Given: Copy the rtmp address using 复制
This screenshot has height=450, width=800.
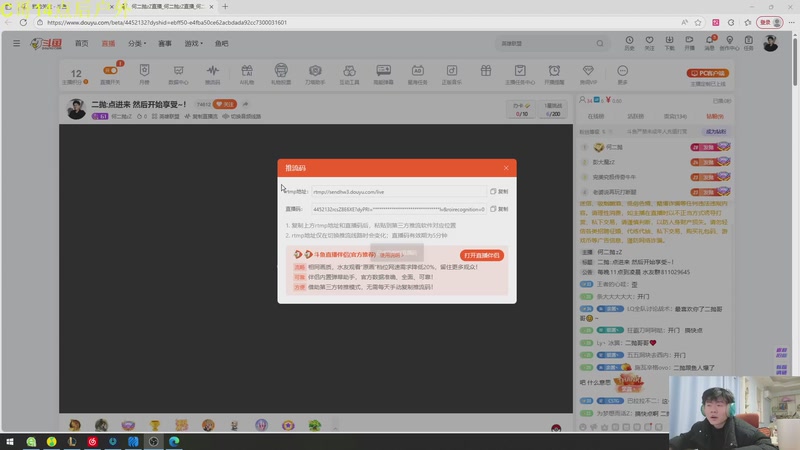Looking at the screenshot, I should (499, 192).
